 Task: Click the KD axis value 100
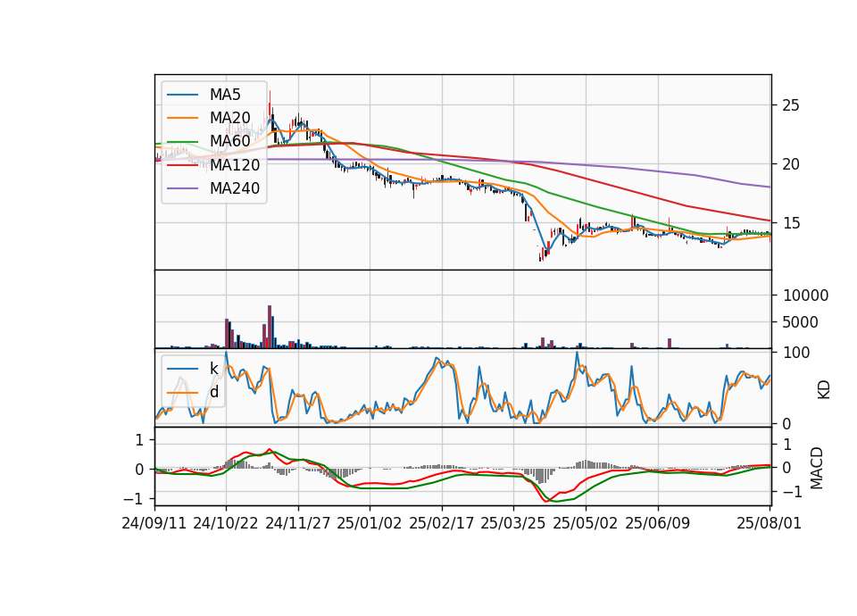click(796, 353)
